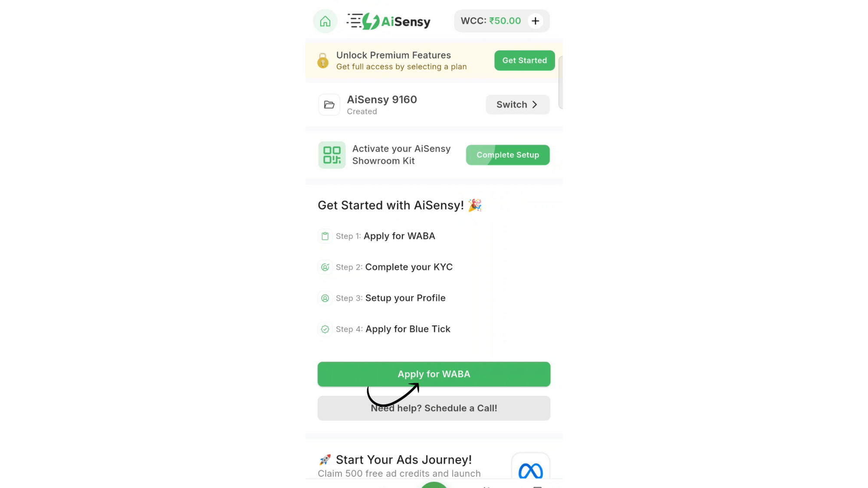Expand project list via Switch chevron
The image size is (868, 488).
click(x=535, y=105)
